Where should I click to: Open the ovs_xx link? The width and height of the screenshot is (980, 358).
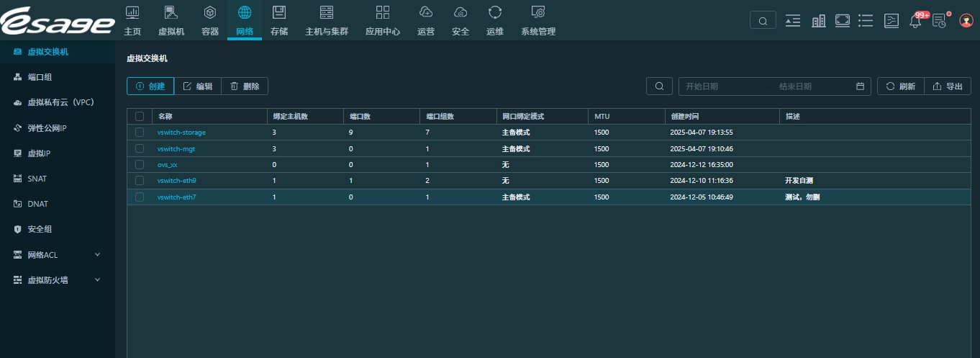pos(167,164)
